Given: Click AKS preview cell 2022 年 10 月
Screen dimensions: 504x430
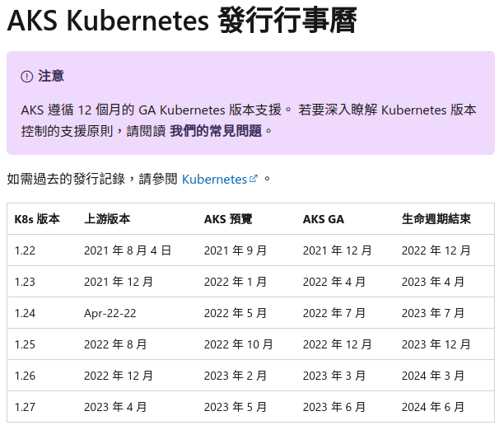Looking at the screenshot, I should pos(239,344).
